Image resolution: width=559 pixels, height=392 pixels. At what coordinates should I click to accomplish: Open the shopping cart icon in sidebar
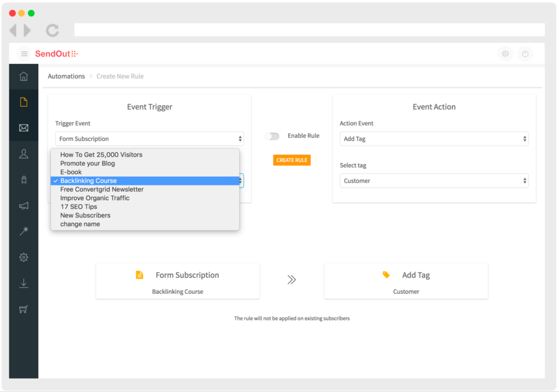(23, 309)
